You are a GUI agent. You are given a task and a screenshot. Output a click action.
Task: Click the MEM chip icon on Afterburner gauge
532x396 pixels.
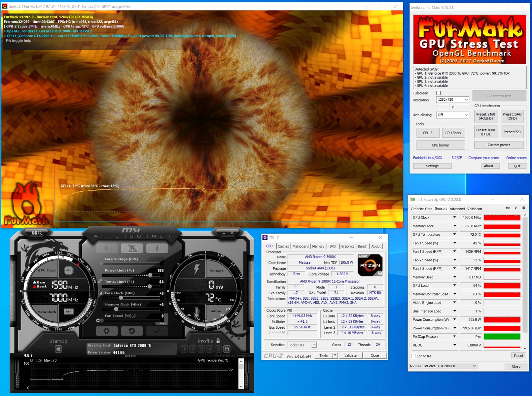[68, 312]
